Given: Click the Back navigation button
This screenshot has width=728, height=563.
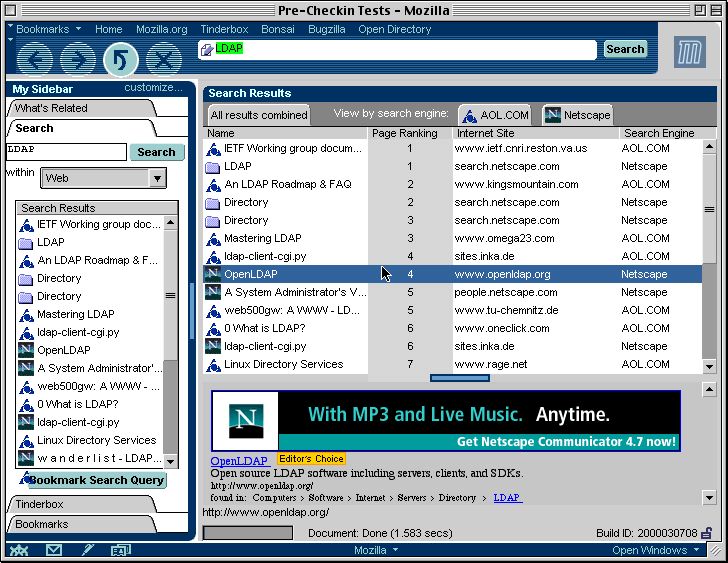Looking at the screenshot, I should tap(35, 60).
